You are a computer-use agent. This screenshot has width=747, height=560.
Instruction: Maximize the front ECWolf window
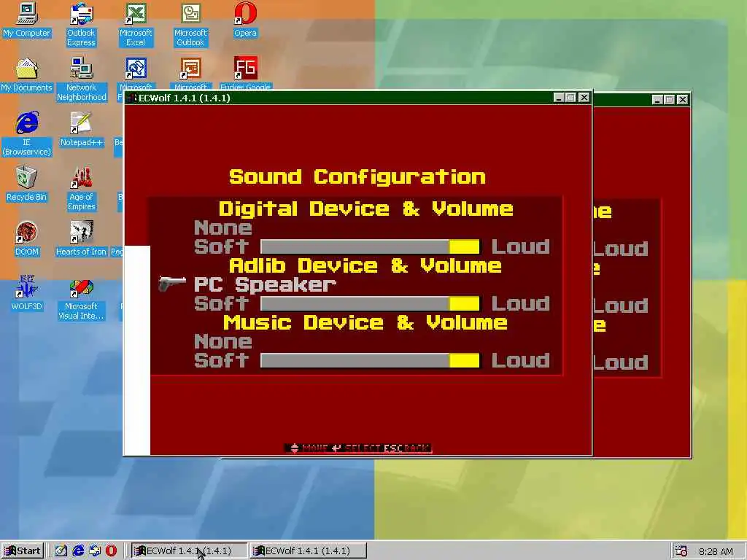click(570, 98)
